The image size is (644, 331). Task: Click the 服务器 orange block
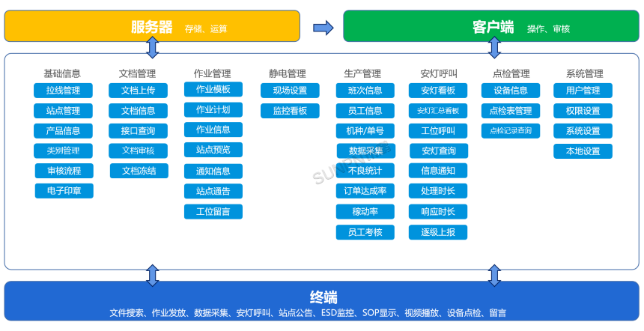pyautogui.click(x=152, y=26)
